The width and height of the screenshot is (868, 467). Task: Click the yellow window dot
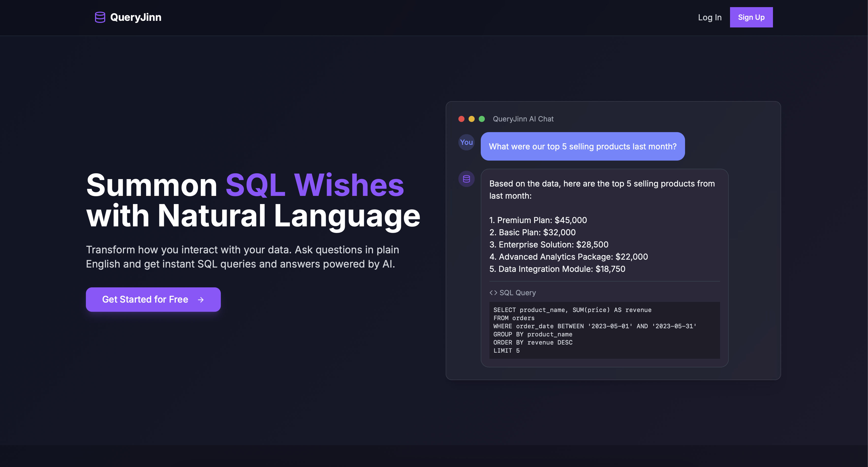pyautogui.click(x=471, y=119)
